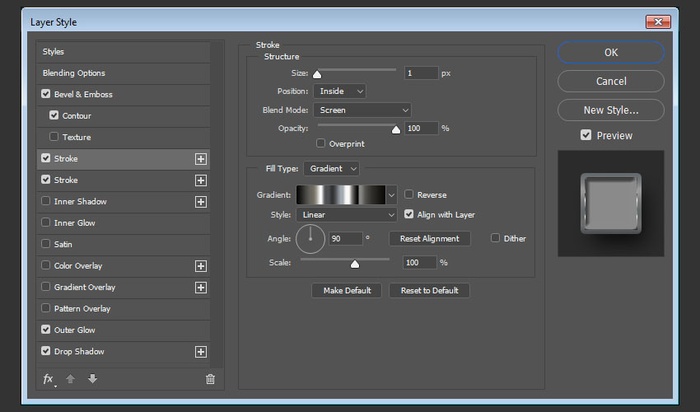The height and width of the screenshot is (412, 700).
Task: Click the Opacity slider handle
Action: (395, 129)
